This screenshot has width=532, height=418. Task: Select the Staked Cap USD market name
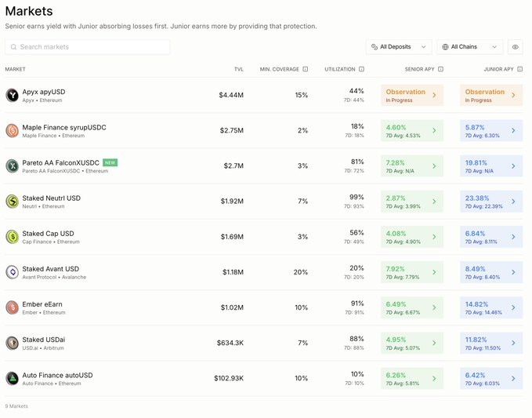(48, 234)
